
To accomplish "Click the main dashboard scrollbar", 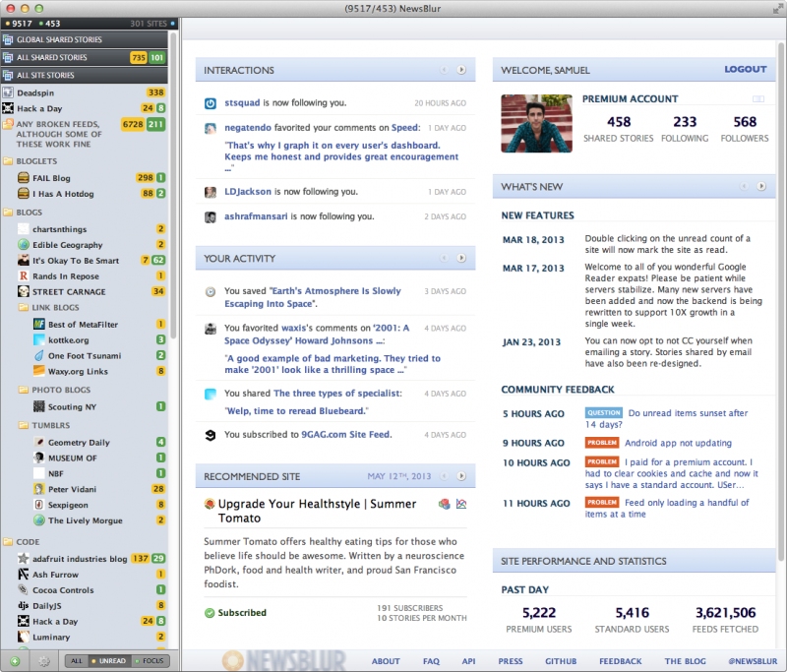I will coord(781,301).
